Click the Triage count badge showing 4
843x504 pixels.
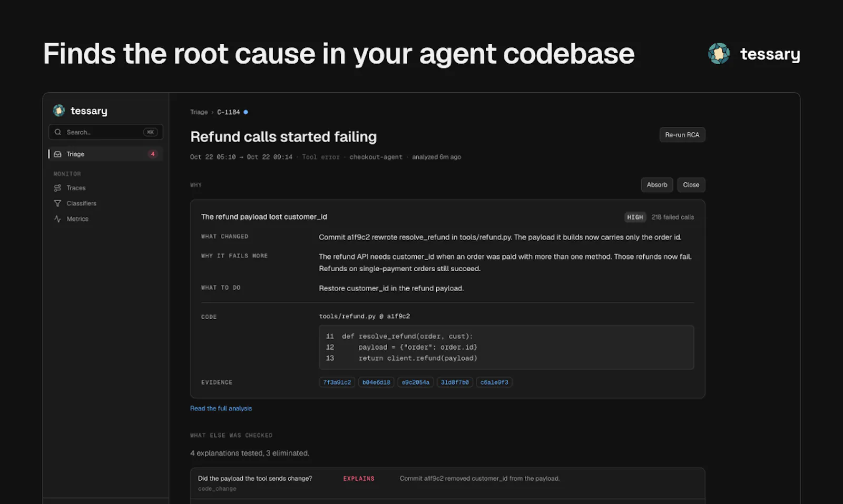pyautogui.click(x=153, y=154)
